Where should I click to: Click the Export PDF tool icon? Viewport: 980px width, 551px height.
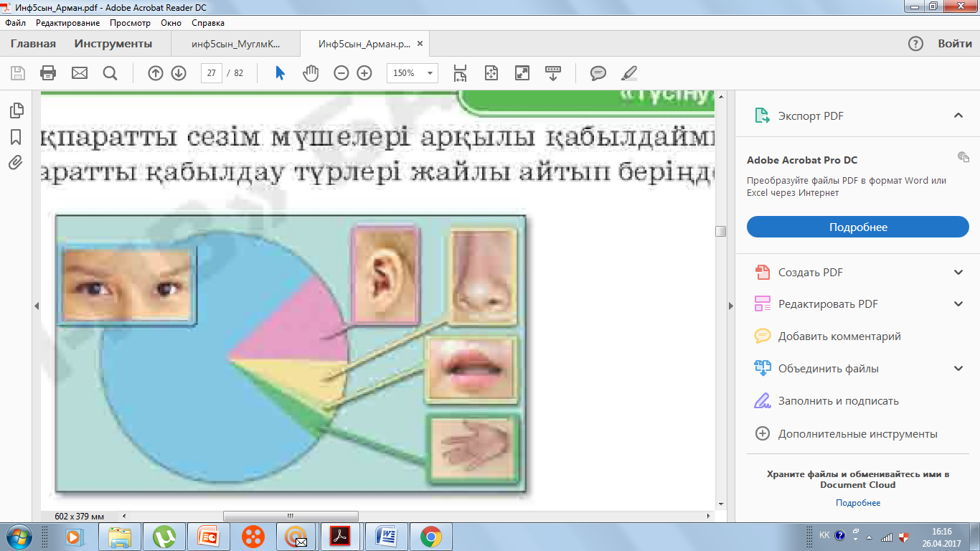tap(761, 116)
